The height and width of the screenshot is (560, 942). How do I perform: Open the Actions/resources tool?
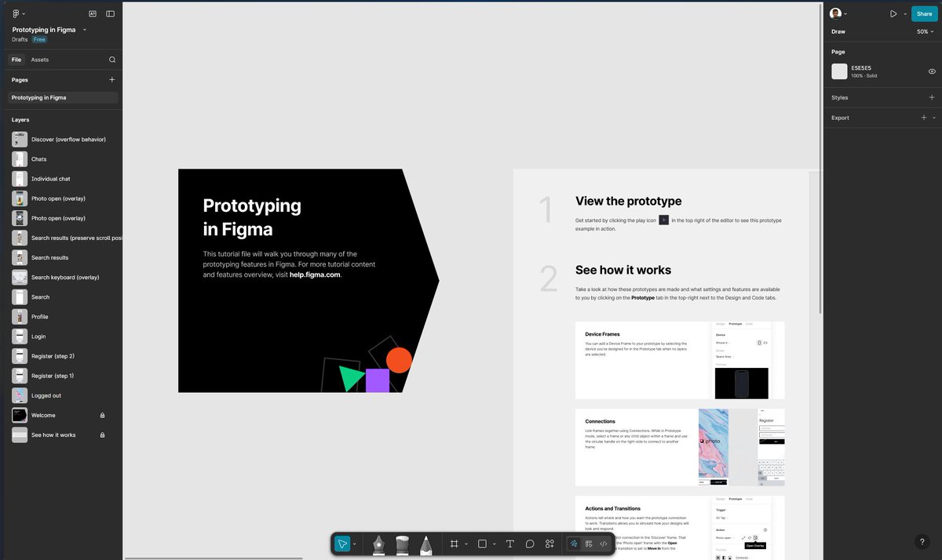click(550, 544)
